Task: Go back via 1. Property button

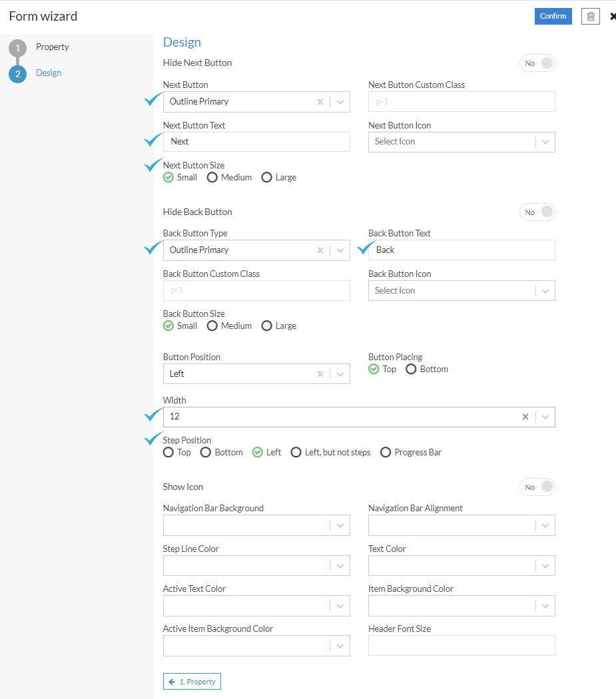Action: 192,682
